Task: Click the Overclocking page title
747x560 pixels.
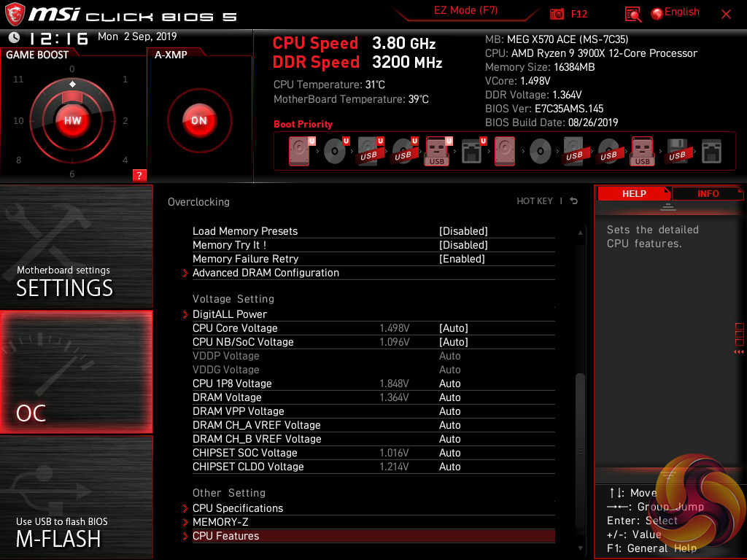Action: [198, 202]
